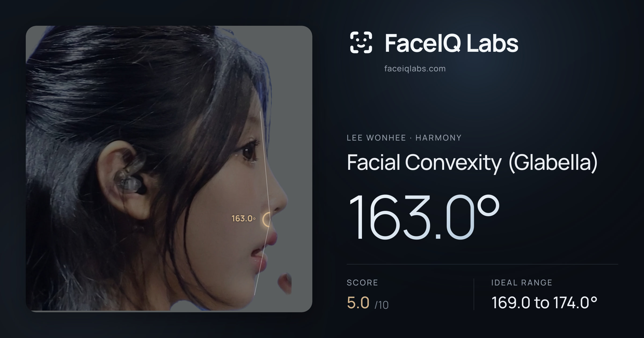Click the FaceIQ Labs brand title
The height and width of the screenshot is (338, 644).
coord(451,43)
